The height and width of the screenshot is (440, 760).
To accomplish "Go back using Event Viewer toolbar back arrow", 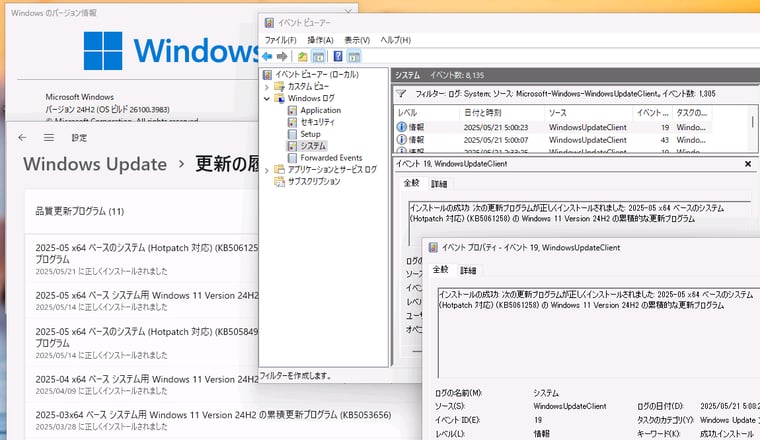I will (x=267, y=57).
